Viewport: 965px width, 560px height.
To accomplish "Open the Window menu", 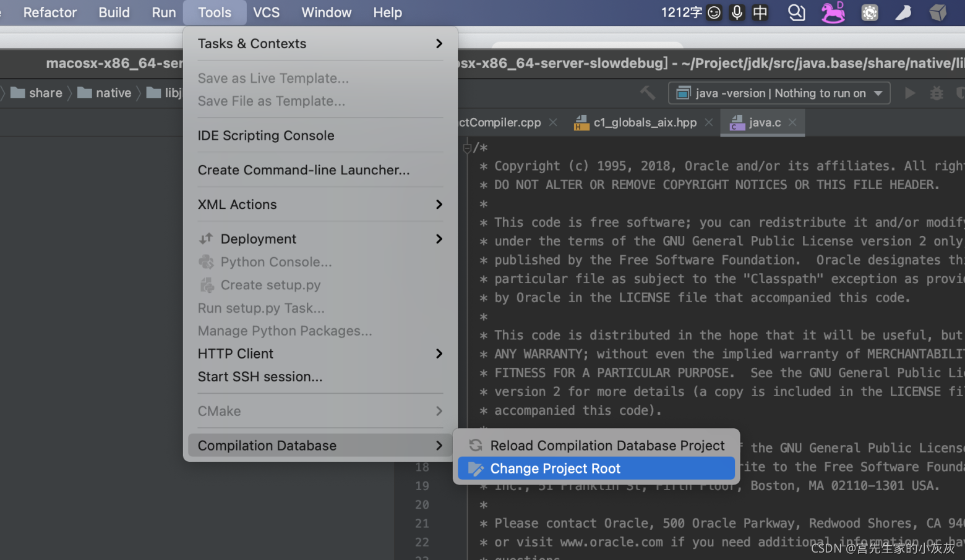I will (x=327, y=12).
